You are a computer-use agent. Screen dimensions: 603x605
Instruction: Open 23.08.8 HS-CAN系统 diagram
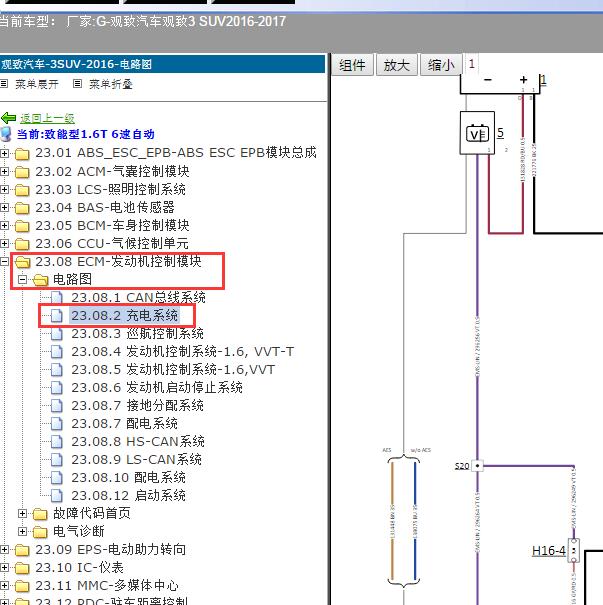pos(138,441)
